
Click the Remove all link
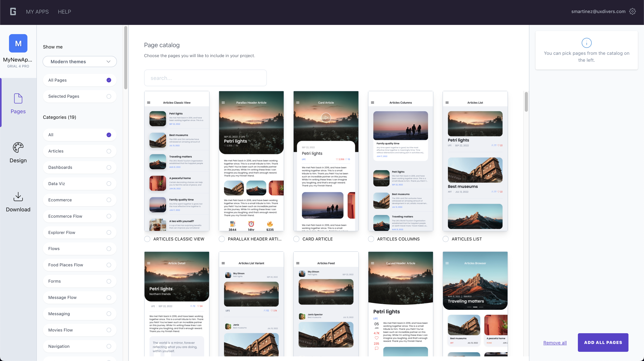(555, 342)
